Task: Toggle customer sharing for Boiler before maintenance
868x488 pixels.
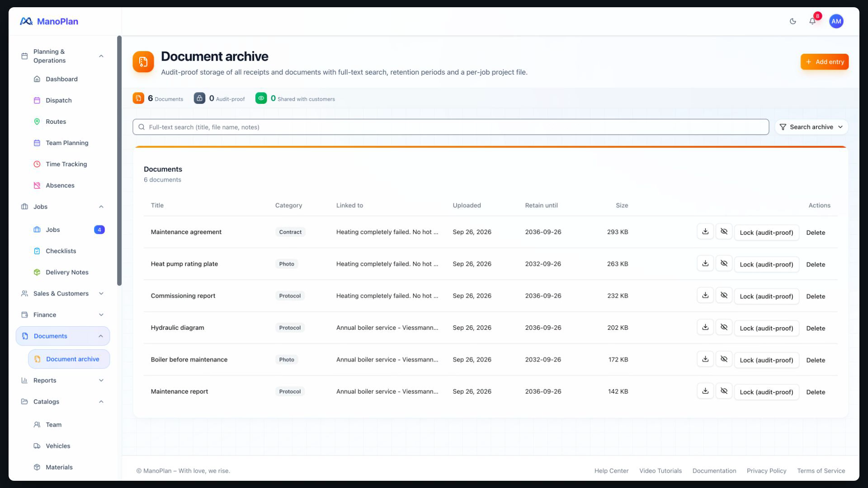Action: click(x=724, y=359)
